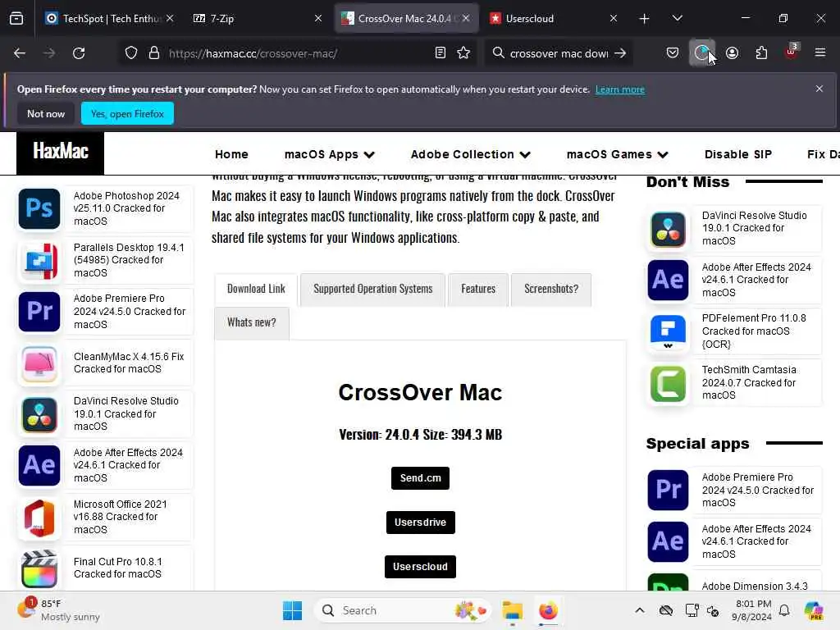Submit search with the arrow button
840x630 pixels.
(x=620, y=53)
